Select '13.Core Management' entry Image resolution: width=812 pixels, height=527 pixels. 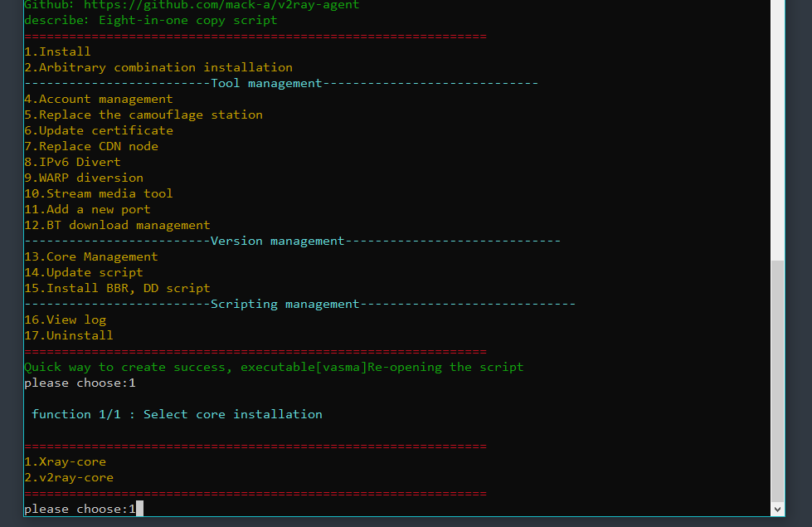coord(91,256)
